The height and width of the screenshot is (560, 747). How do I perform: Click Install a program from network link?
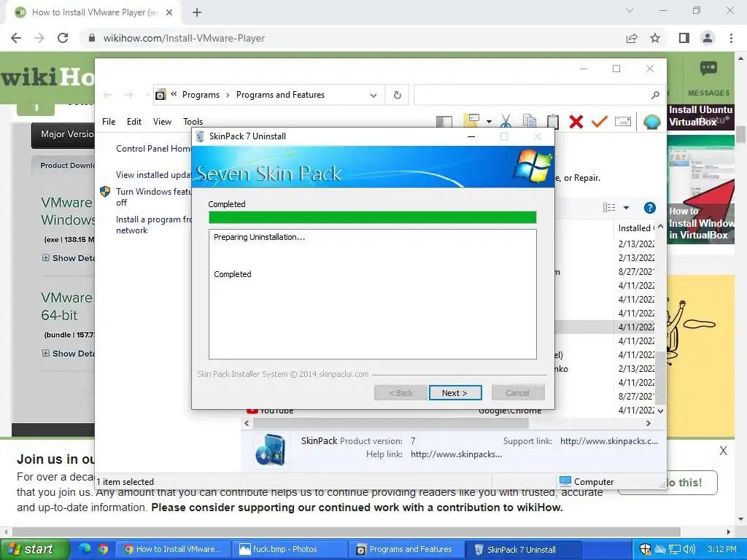click(x=153, y=225)
